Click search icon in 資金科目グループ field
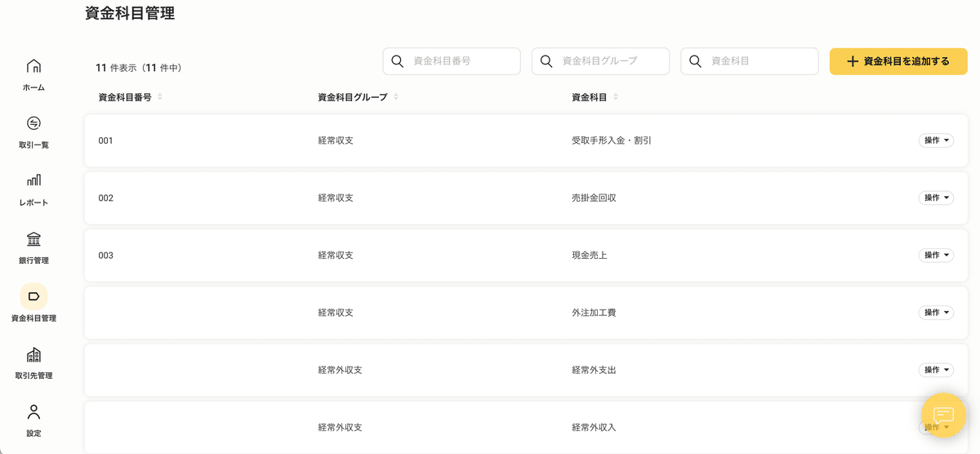980x454 pixels. [546, 61]
